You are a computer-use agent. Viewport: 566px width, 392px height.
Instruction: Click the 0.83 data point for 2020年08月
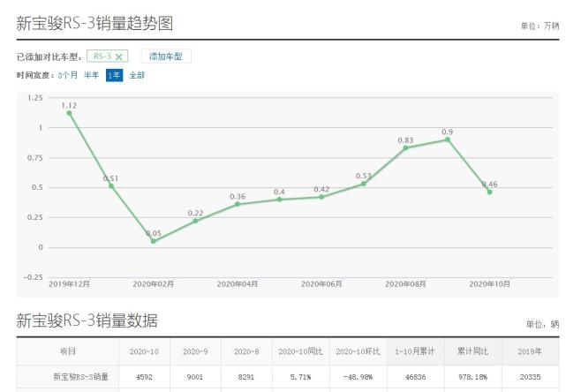[x=405, y=148]
